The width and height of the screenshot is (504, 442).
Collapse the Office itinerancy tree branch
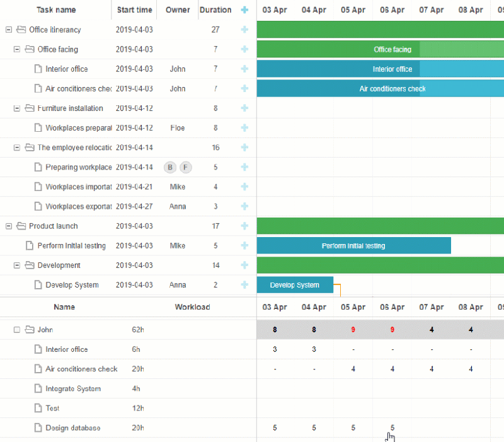8,29
